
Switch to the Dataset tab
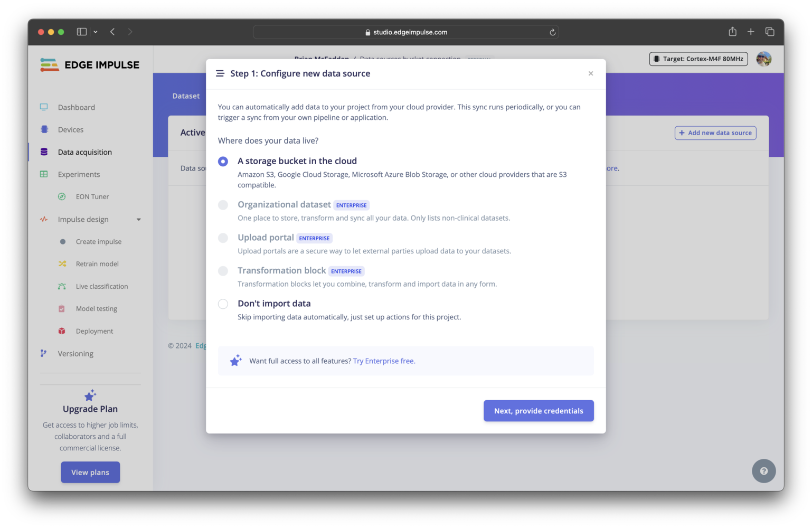(x=186, y=96)
